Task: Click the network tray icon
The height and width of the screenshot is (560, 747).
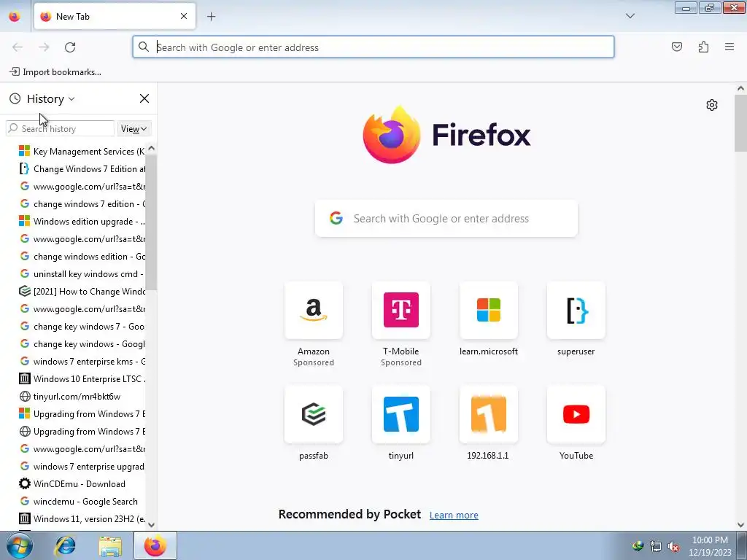Action: coord(656,546)
